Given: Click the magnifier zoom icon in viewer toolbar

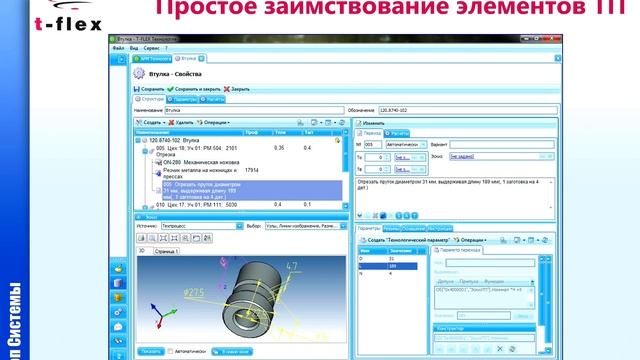Looking at the screenshot, I should (x=152, y=238).
